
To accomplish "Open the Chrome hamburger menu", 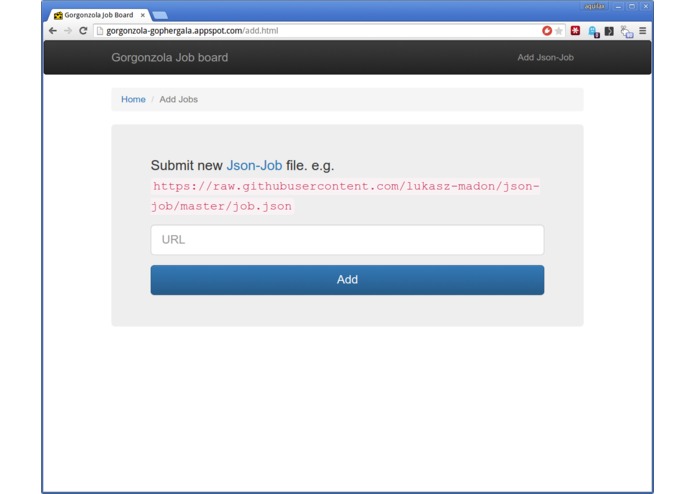I will 643,31.
